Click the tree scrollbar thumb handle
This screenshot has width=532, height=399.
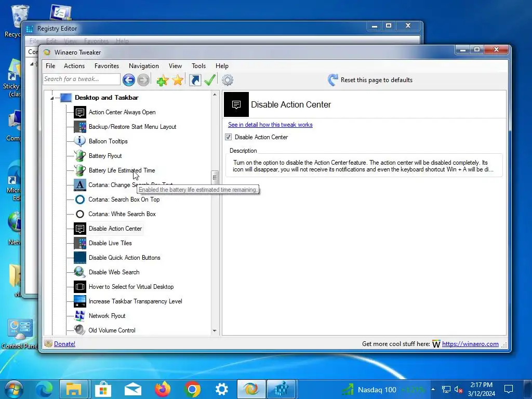click(215, 178)
